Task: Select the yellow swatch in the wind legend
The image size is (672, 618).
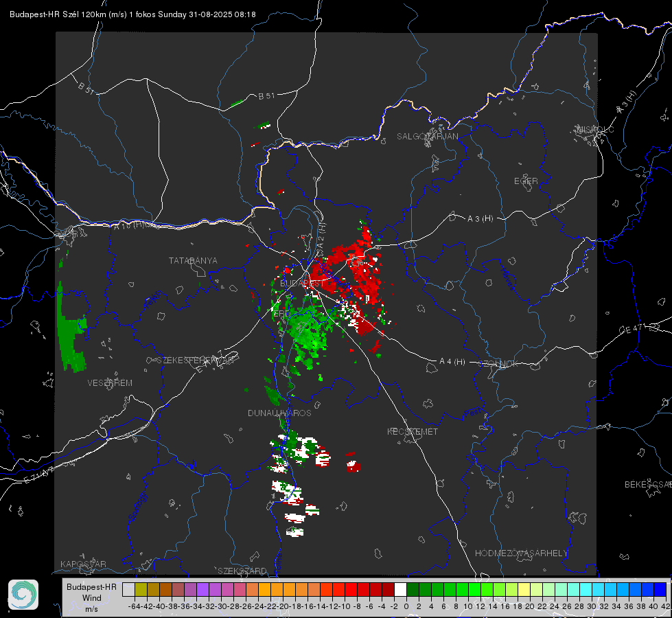Action: 524,589
